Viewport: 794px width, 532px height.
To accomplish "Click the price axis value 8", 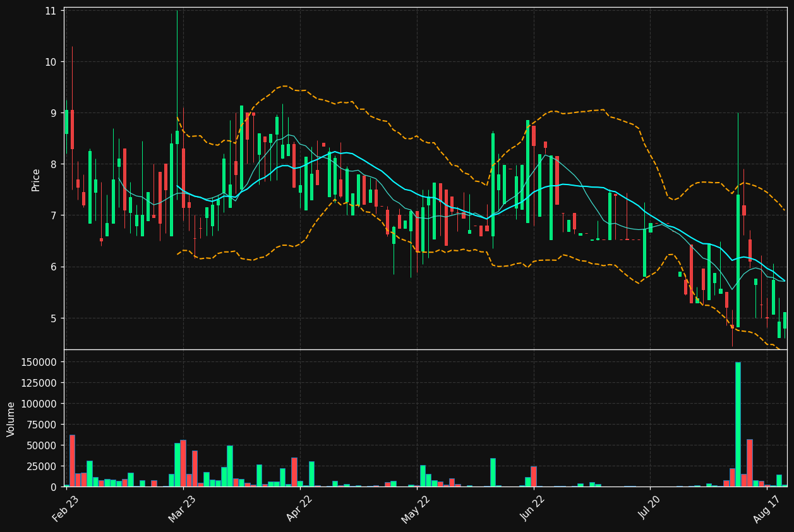I will [53, 164].
